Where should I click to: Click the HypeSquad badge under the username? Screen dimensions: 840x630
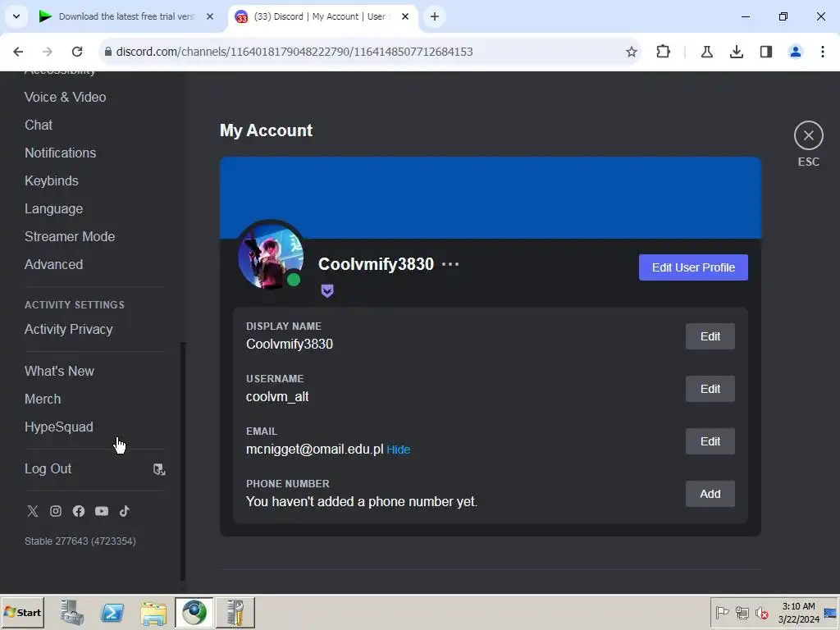[327, 291]
